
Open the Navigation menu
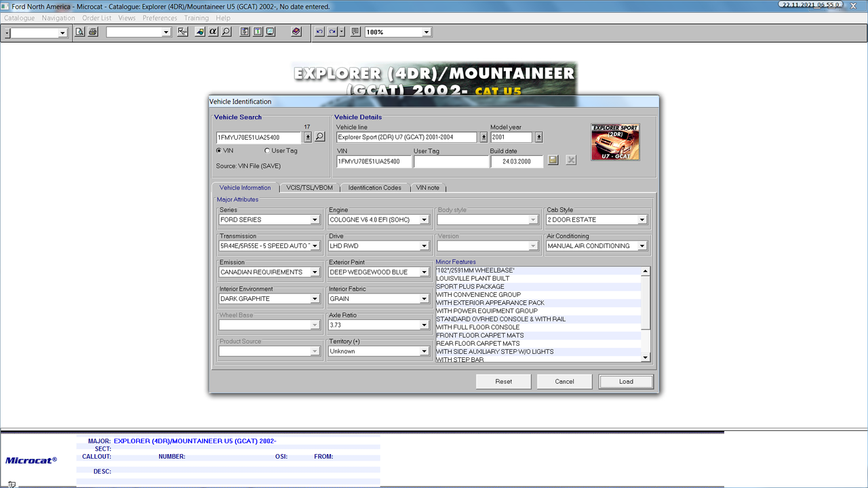(58, 18)
